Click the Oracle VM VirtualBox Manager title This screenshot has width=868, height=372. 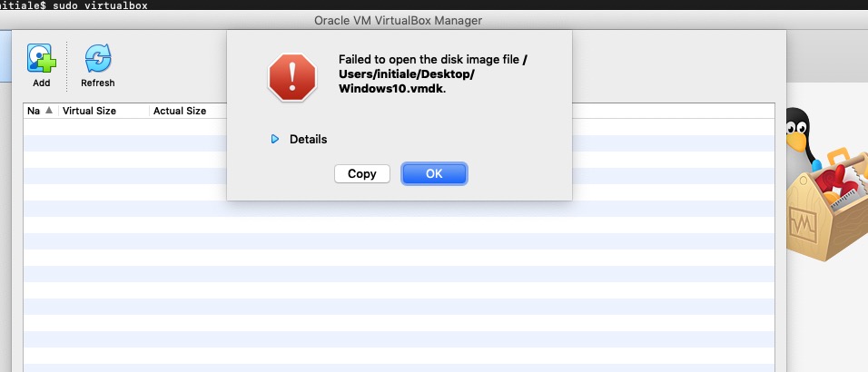[398, 21]
